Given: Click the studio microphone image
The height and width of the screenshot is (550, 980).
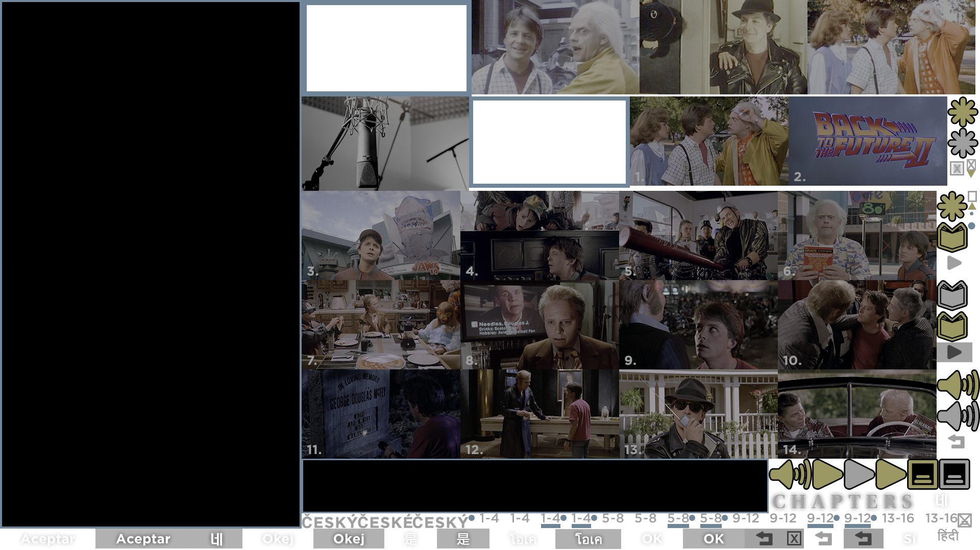Looking at the screenshot, I should (x=385, y=143).
